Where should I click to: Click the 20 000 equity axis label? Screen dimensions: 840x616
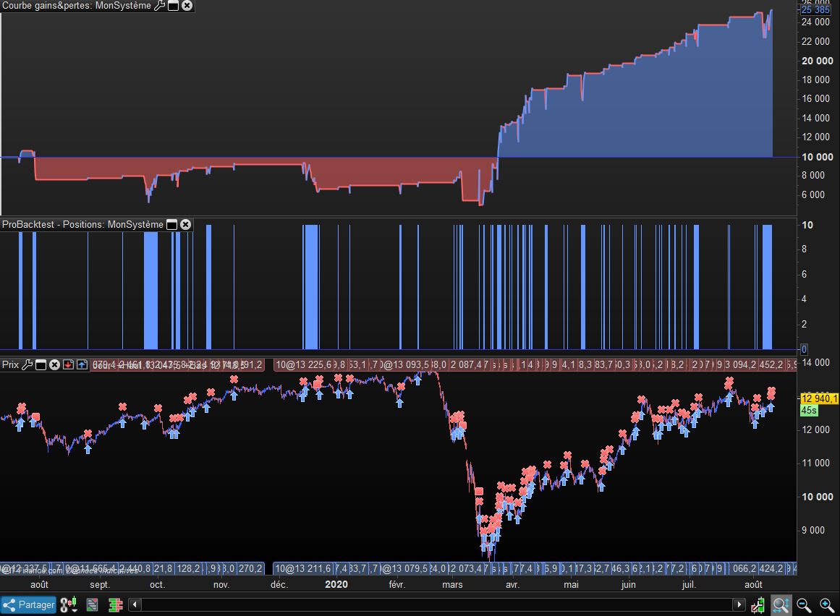pyautogui.click(x=818, y=61)
